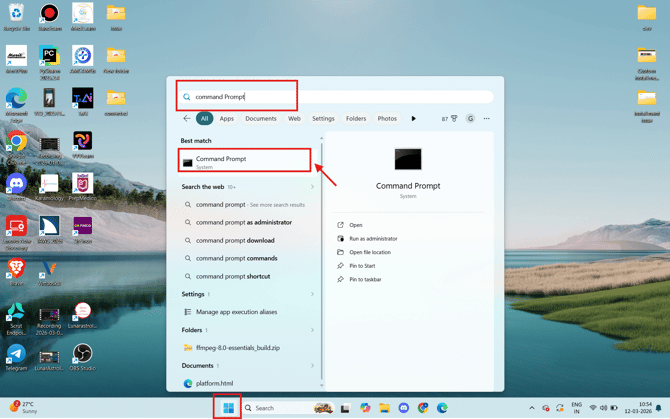Open the volume speaker tray icon

[x=603, y=408]
